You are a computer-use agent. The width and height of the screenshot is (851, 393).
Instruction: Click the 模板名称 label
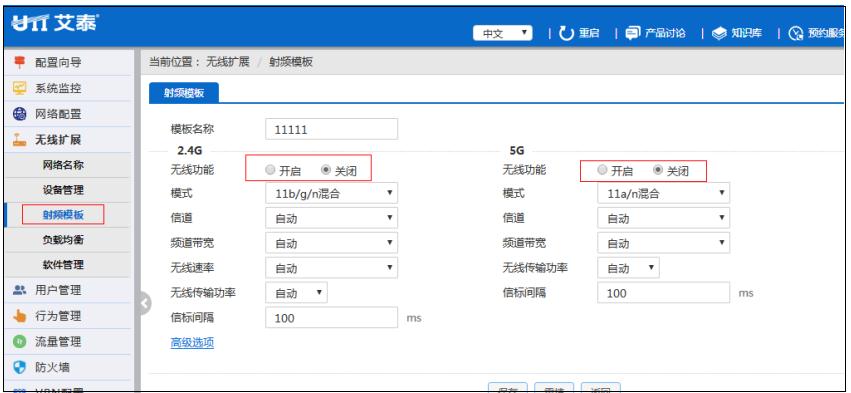point(192,129)
